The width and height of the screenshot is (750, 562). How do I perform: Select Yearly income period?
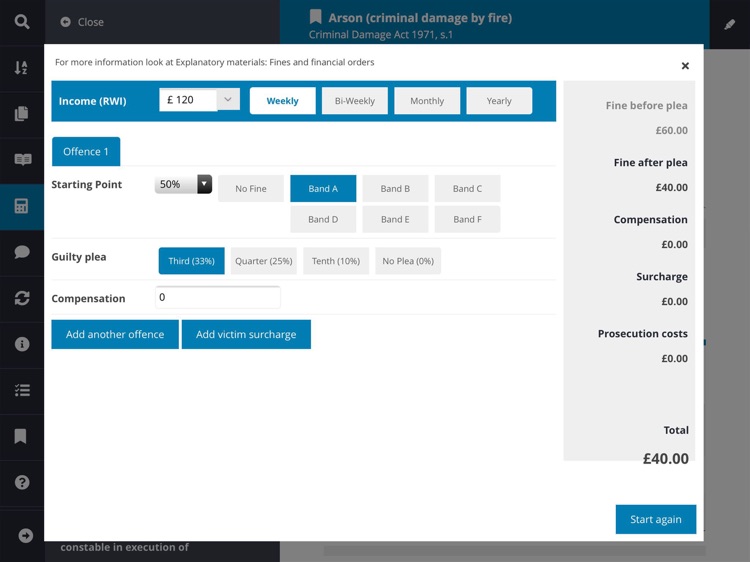point(499,101)
